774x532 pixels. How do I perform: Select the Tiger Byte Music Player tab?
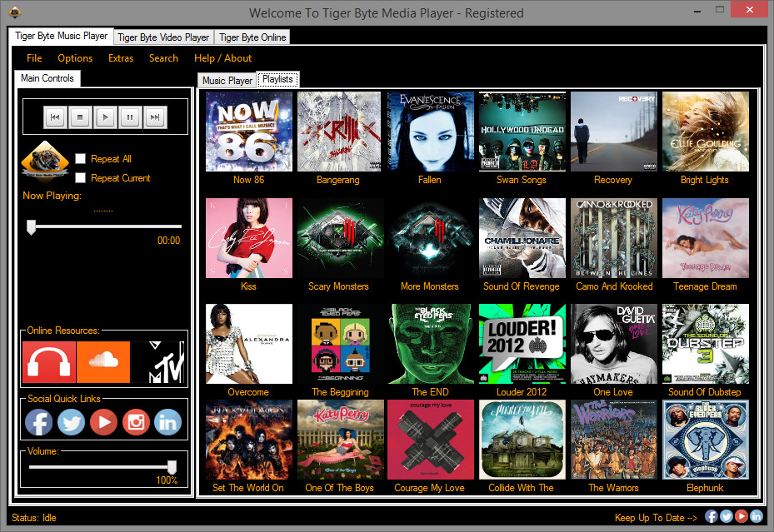tap(61, 36)
